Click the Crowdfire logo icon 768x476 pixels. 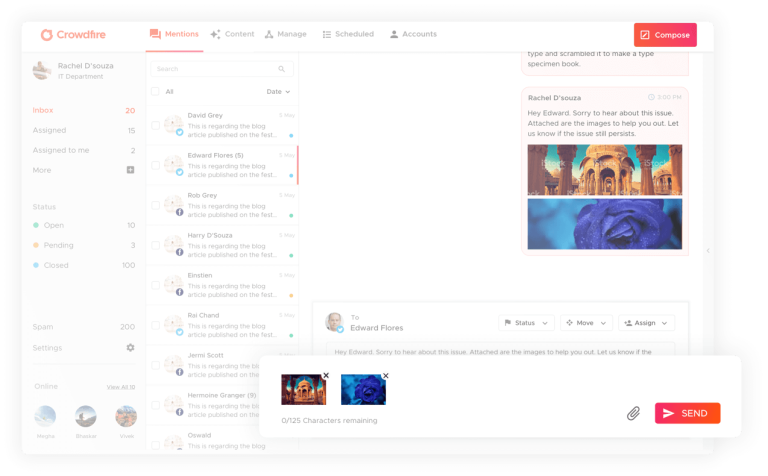[x=46, y=35]
